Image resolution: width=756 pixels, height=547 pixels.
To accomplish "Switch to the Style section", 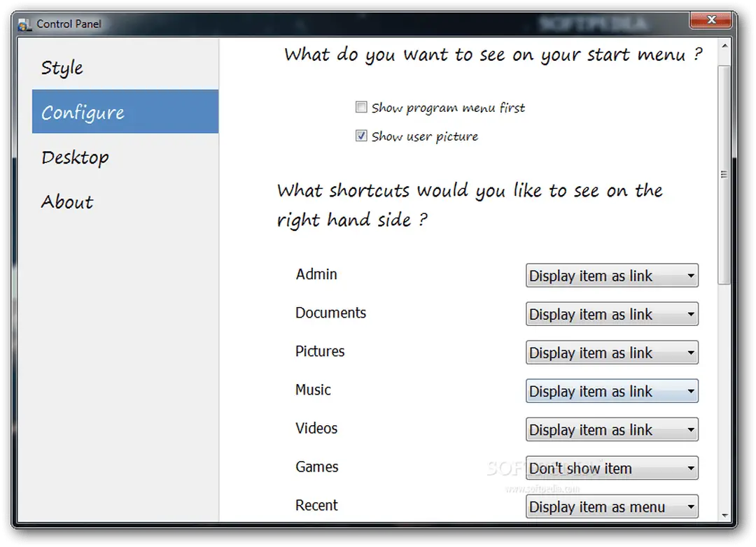I will coord(62,68).
